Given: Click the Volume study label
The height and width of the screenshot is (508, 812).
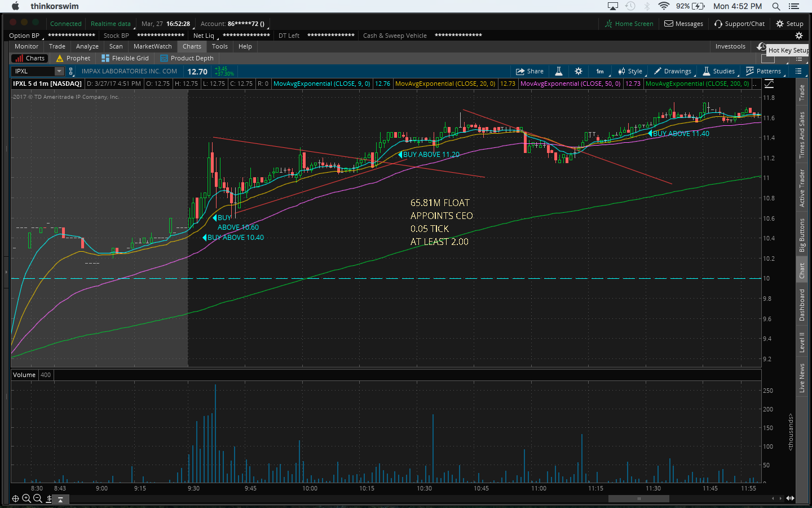Looking at the screenshot, I should pyautogui.click(x=24, y=375).
